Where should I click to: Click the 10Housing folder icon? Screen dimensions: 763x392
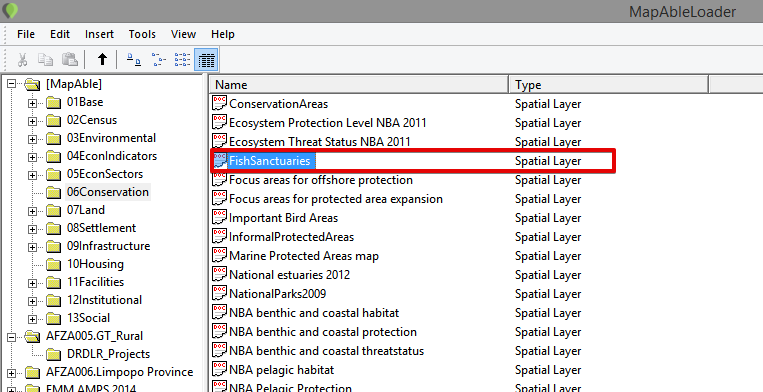coord(54,265)
